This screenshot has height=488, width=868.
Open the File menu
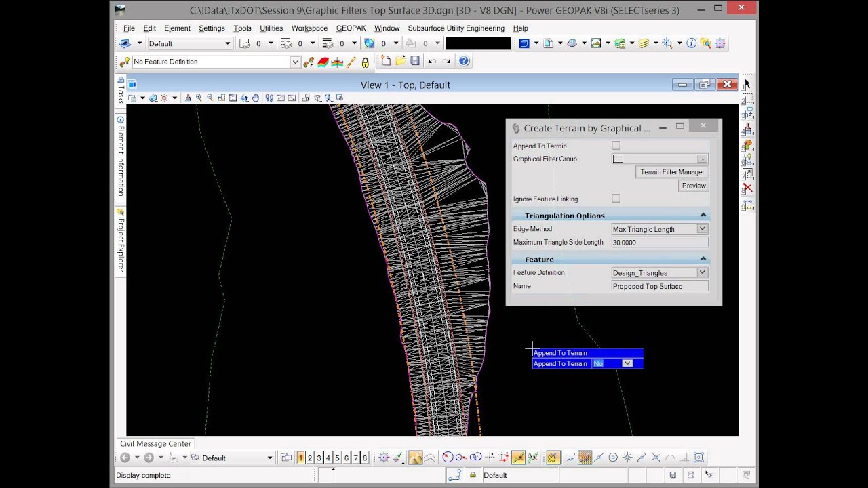(129, 28)
